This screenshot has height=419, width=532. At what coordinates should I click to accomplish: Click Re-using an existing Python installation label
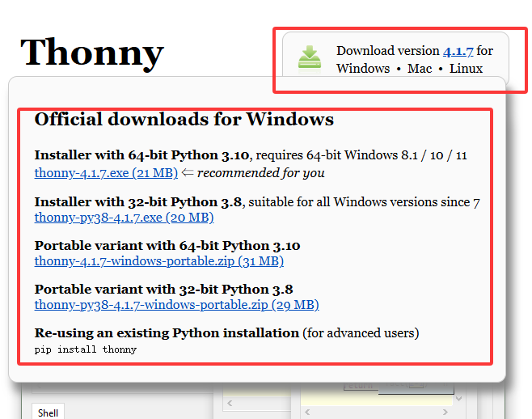(x=167, y=332)
